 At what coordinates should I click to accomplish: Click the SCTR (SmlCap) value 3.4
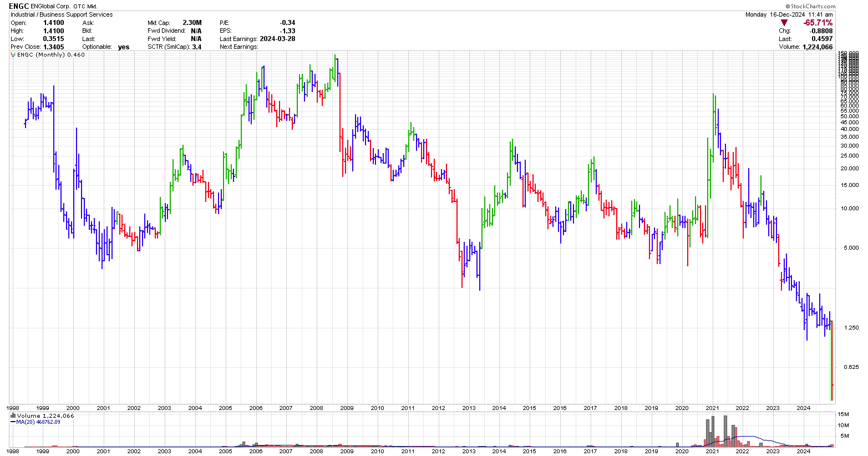196,47
